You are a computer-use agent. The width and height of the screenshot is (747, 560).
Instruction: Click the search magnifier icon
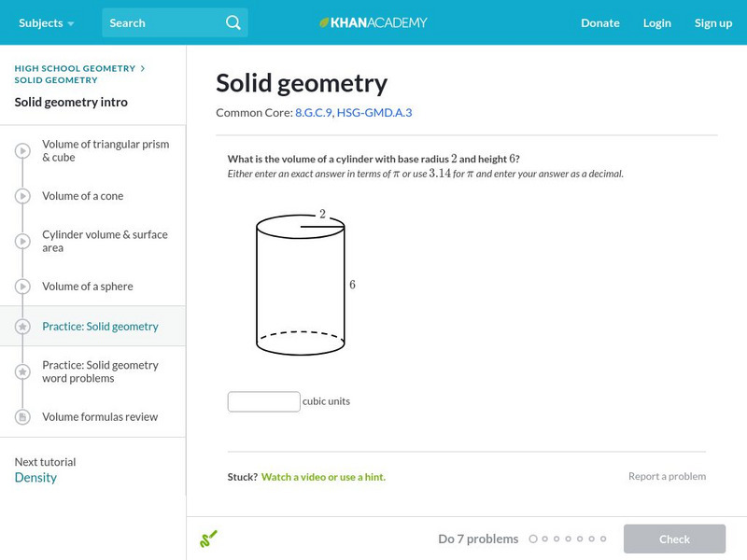click(x=233, y=22)
